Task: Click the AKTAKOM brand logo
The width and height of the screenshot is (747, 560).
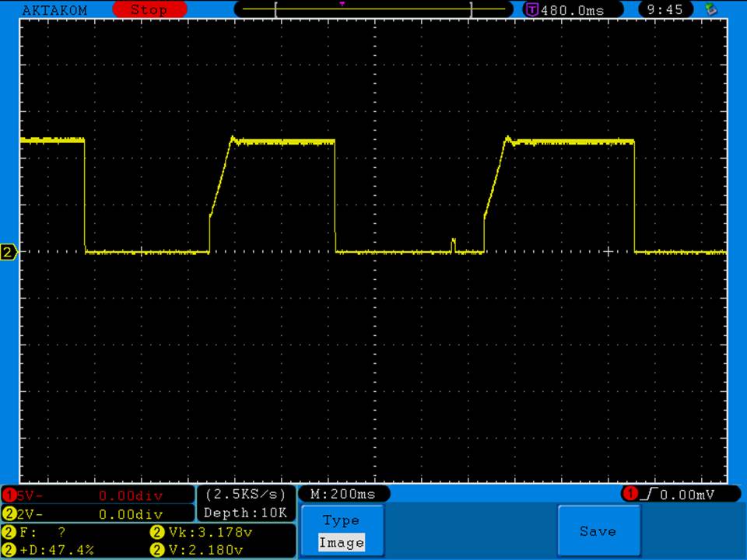Action: tap(55, 10)
